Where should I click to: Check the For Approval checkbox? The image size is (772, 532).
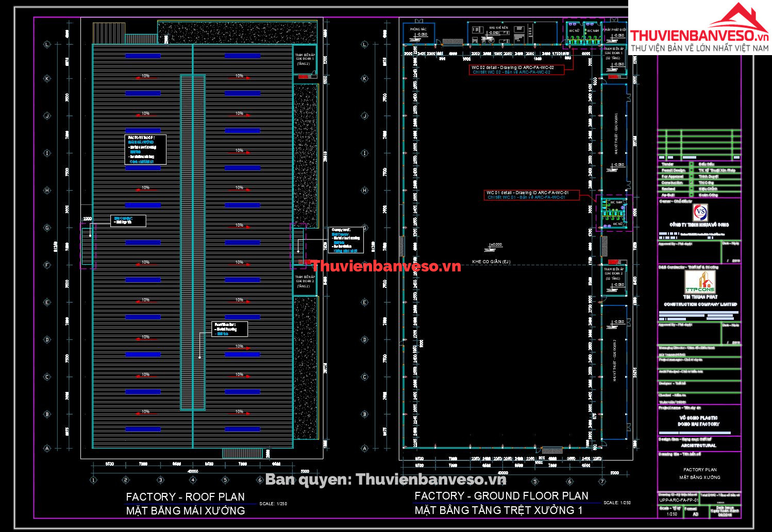pos(691,177)
